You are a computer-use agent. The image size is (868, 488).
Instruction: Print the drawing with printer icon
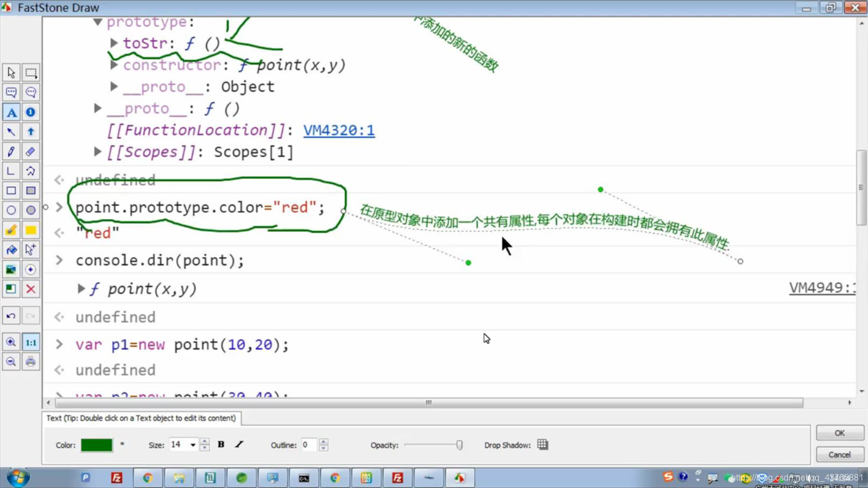[x=31, y=362]
